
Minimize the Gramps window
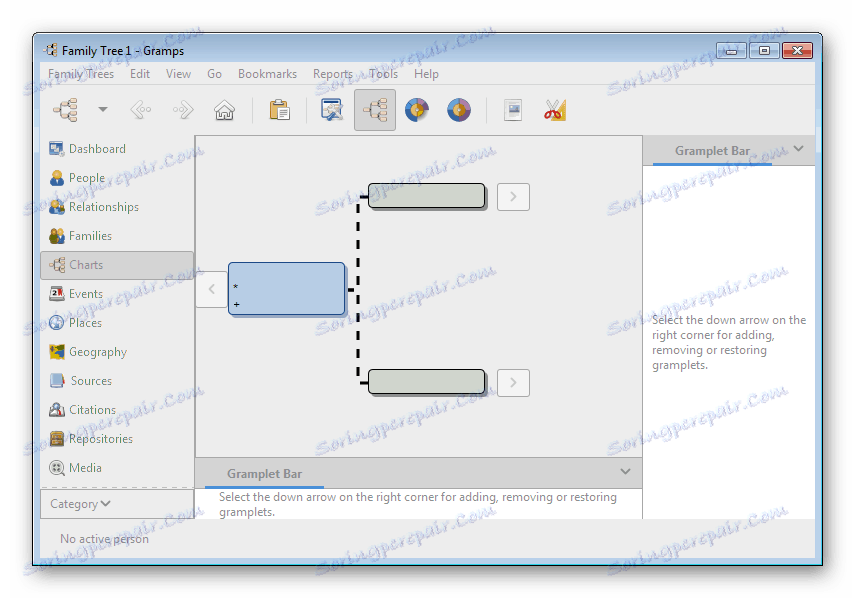click(x=732, y=51)
